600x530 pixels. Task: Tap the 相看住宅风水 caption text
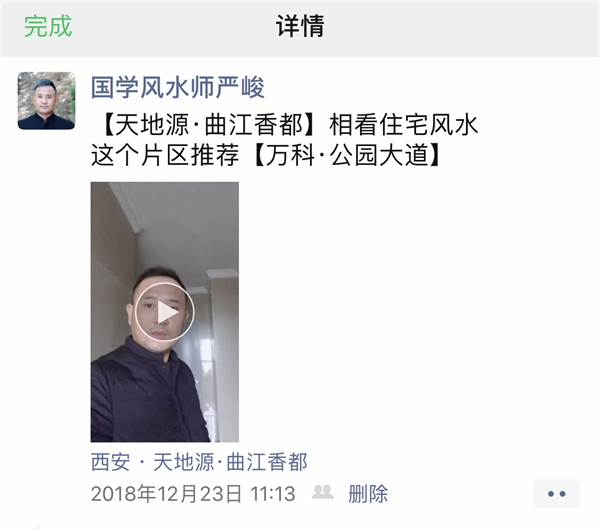coord(404,125)
